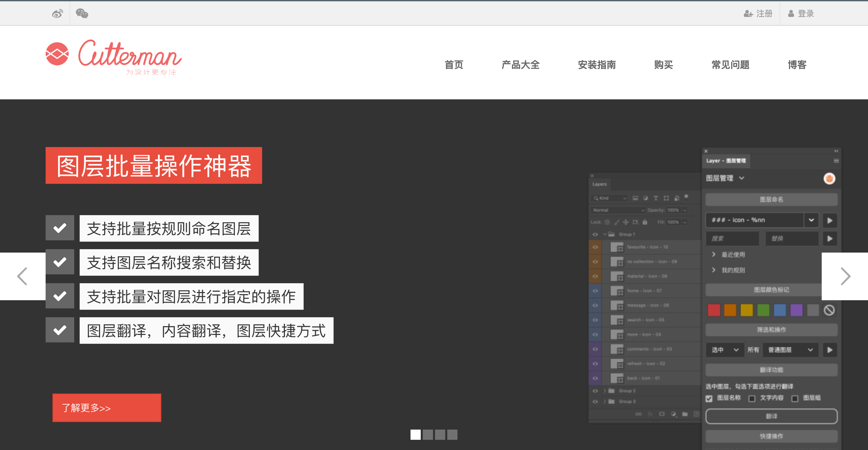Image resolution: width=868 pixels, height=450 pixels.
Task: Go to next carousel slide arrow
Action: point(845,276)
